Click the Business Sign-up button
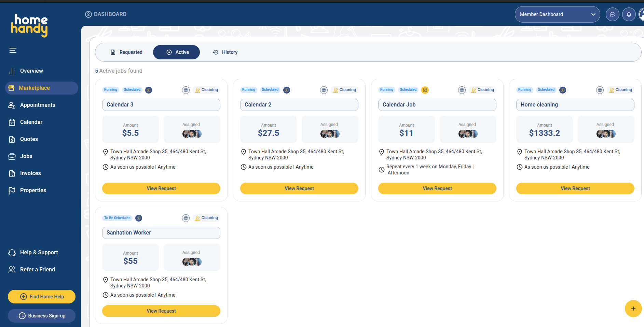The height and width of the screenshot is (327, 644). tap(42, 316)
